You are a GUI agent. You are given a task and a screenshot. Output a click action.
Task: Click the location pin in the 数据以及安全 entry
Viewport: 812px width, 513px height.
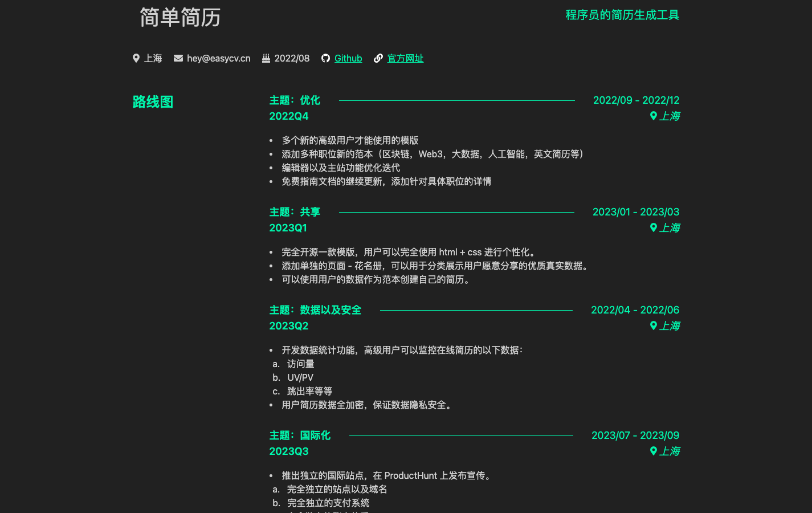654,325
